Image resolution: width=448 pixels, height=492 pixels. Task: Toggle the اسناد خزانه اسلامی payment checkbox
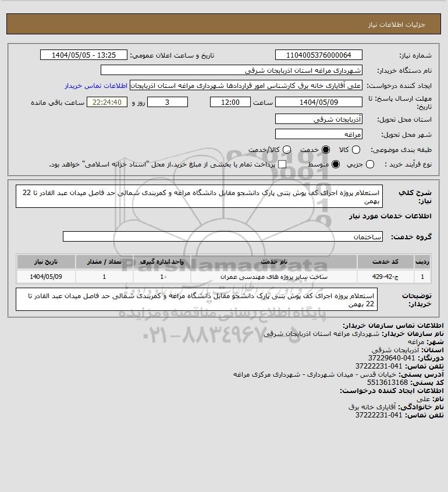click(282, 164)
